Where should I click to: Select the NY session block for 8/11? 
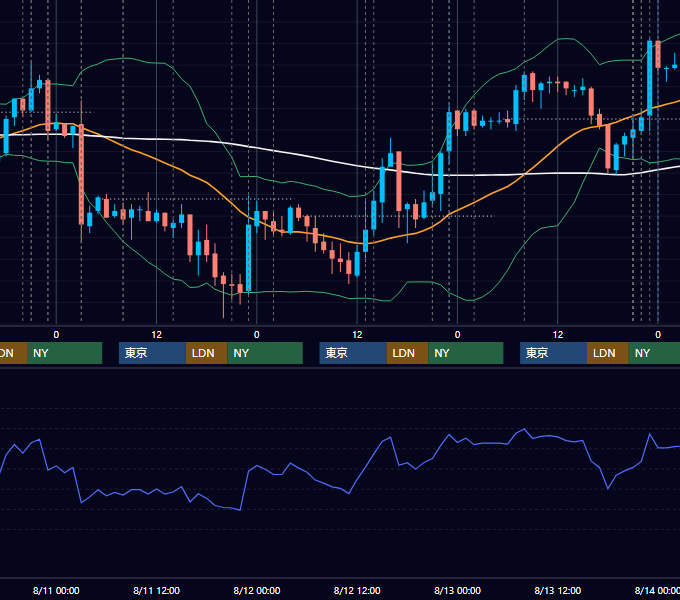265,353
